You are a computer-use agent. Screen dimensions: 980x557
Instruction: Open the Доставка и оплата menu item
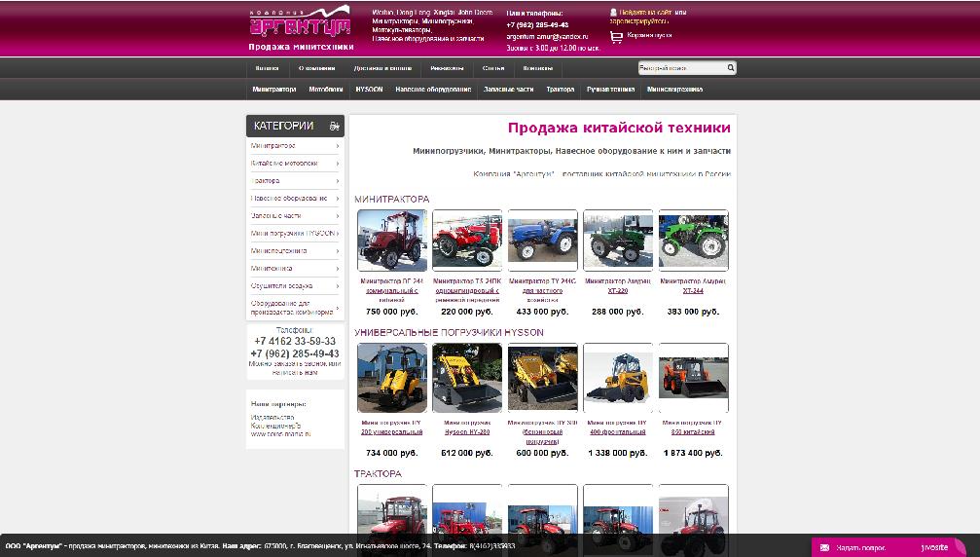(x=382, y=68)
